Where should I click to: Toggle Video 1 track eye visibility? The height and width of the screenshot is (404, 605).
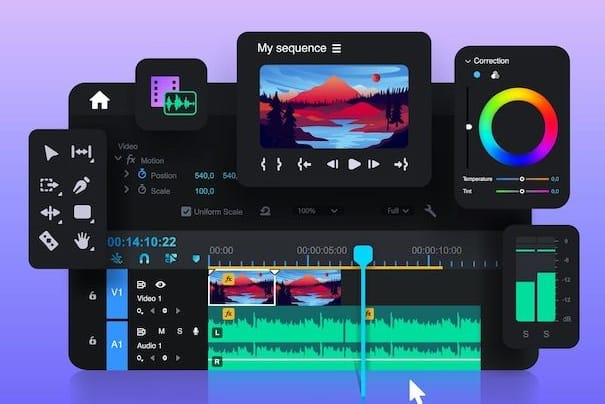160,285
